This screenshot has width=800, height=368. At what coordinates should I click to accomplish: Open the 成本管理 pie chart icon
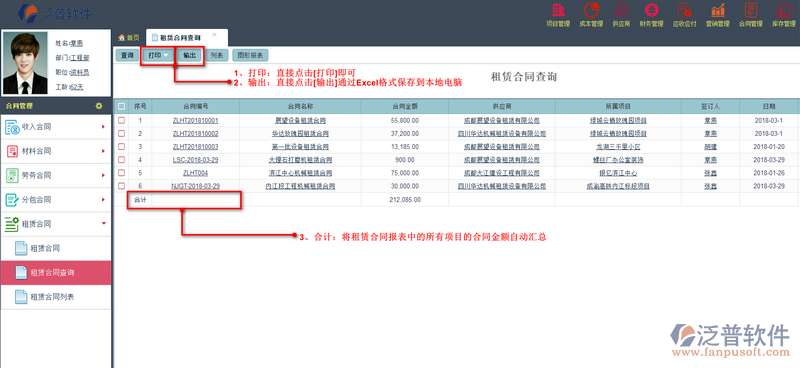coord(591,11)
